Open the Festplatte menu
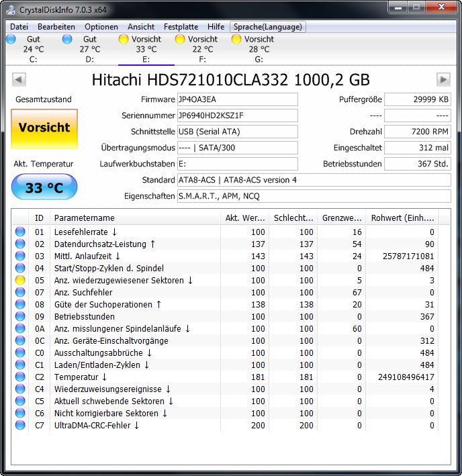The width and height of the screenshot is (462, 476). [181, 27]
